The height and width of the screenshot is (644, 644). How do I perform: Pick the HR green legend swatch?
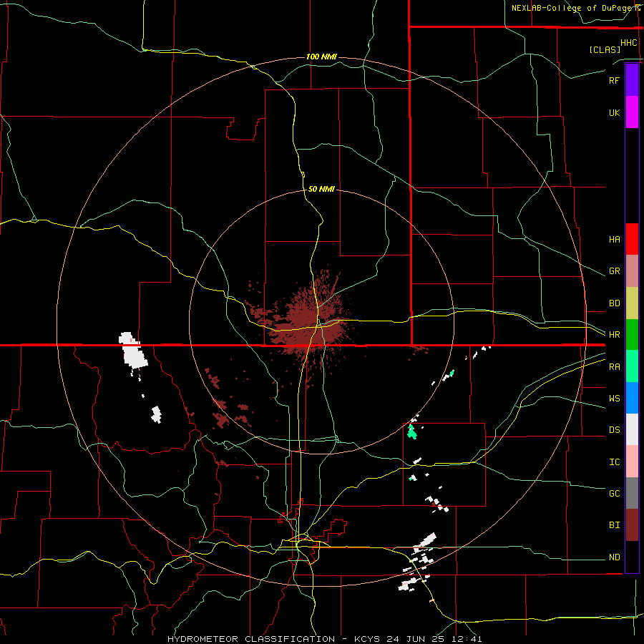tap(632, 334)
